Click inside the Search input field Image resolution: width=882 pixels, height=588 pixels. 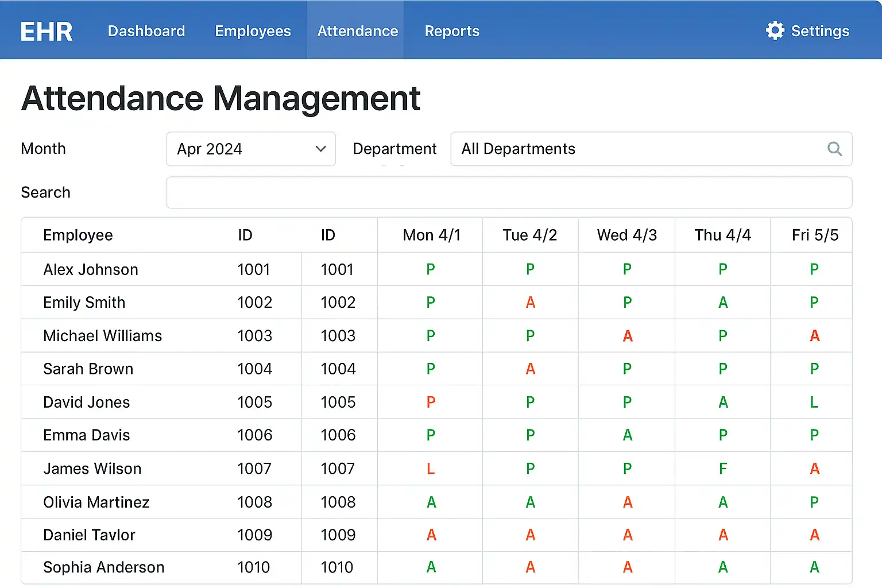(508, 192)
